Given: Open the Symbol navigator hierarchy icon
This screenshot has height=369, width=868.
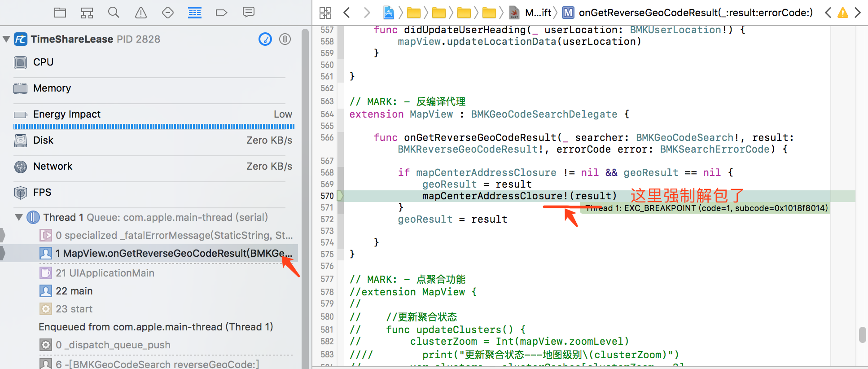Looking at the screenshot, I should 87,13.
